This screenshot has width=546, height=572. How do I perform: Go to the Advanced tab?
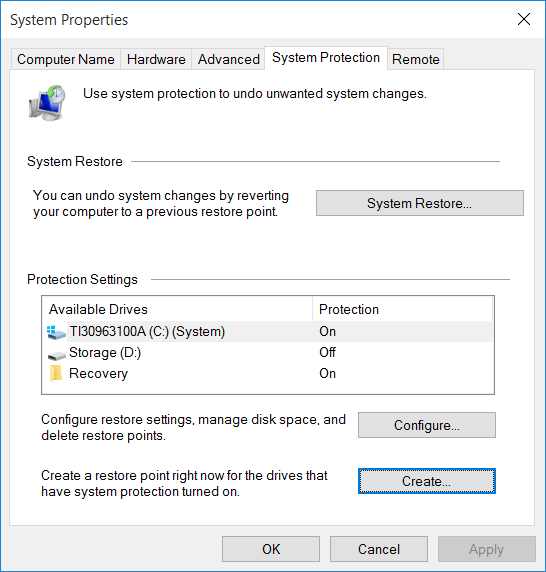(x=228, y=59)
